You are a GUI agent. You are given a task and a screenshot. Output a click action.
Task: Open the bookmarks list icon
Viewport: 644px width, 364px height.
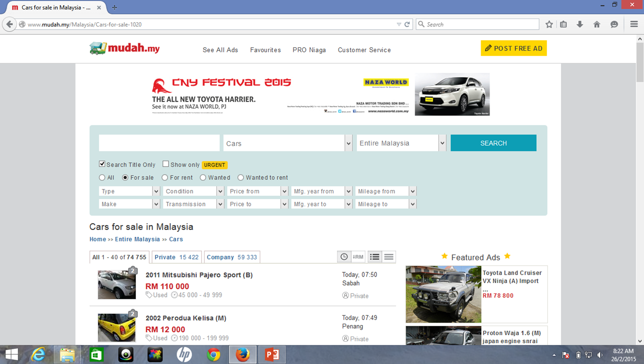[x=564, y=24]
